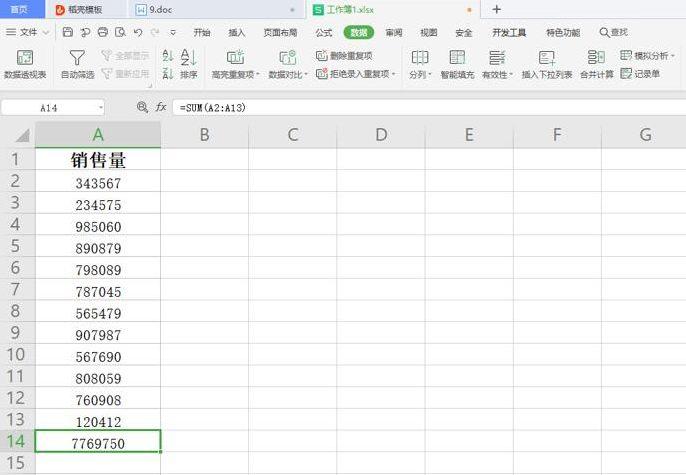
Task: Click the 智能填充 smart fill icon
Action: 457,57
